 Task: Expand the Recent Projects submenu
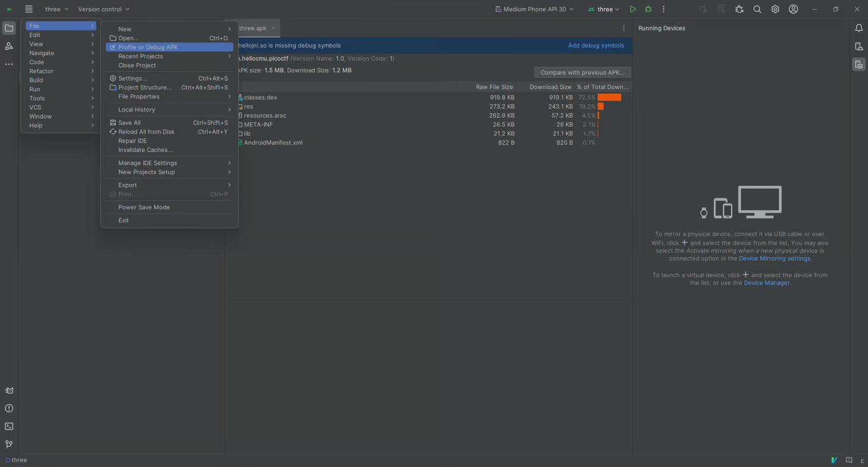140,57
